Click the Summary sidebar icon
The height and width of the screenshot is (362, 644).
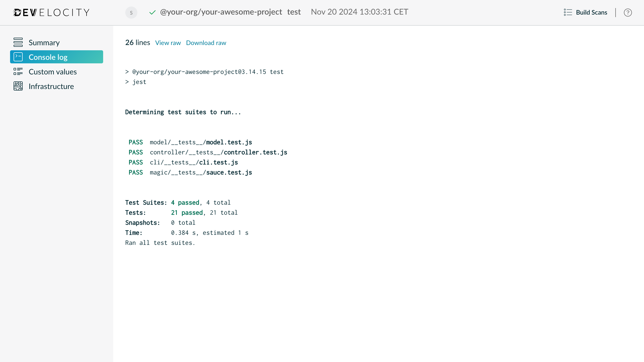tap(18, 42)
